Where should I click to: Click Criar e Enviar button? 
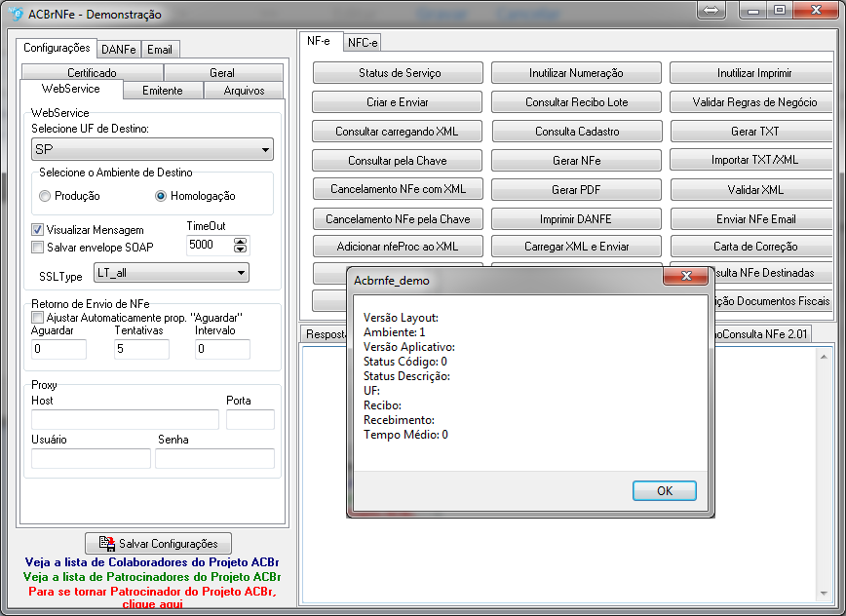point(397,102)
